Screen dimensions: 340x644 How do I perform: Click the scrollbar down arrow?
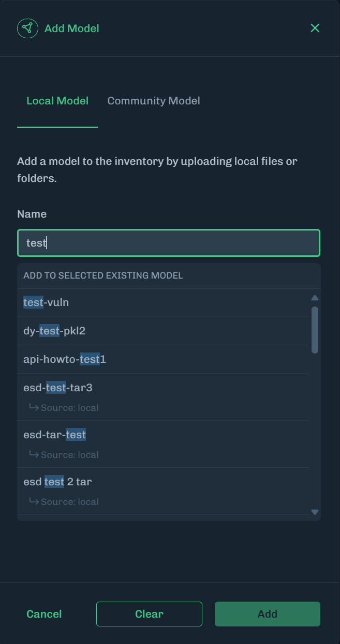point(315,512)
